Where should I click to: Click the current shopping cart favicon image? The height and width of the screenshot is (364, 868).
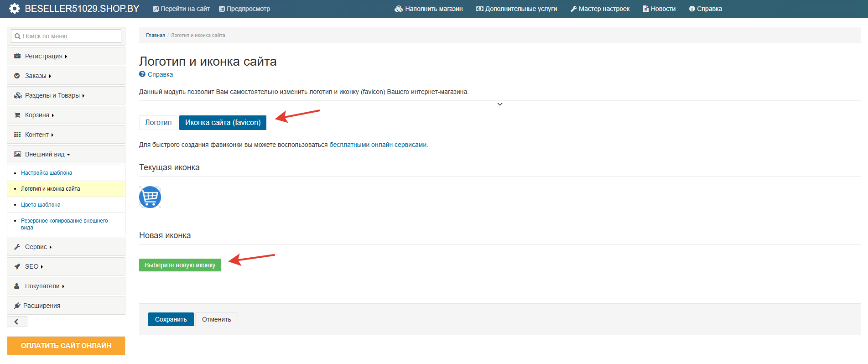pyautogui.click(x=150, y=197)
